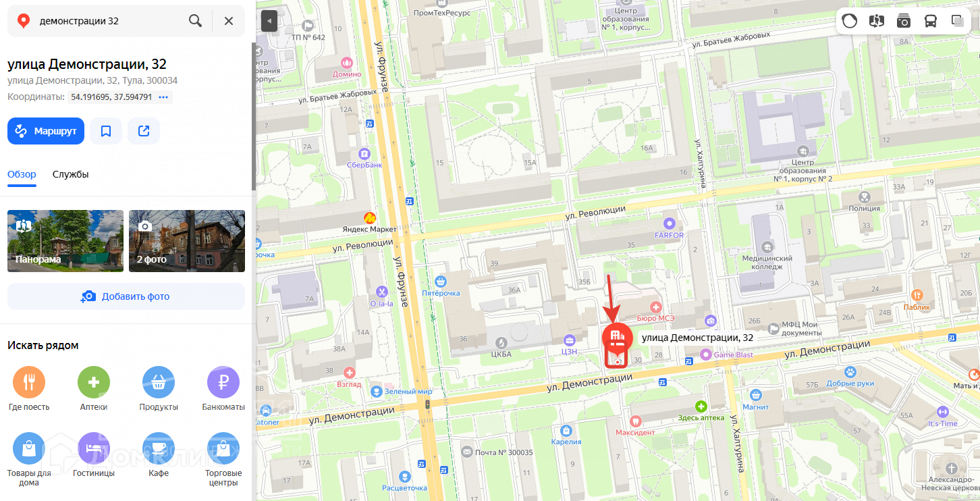The image size is (980, 501).
Task: Toggle the photos layer camera icon
Action: (903, 21)
